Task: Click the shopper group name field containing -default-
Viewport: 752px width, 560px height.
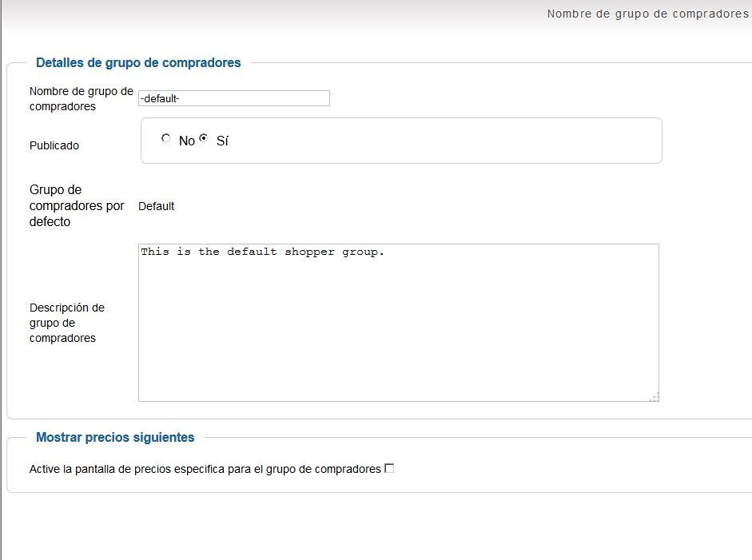Action: (234, 98)
